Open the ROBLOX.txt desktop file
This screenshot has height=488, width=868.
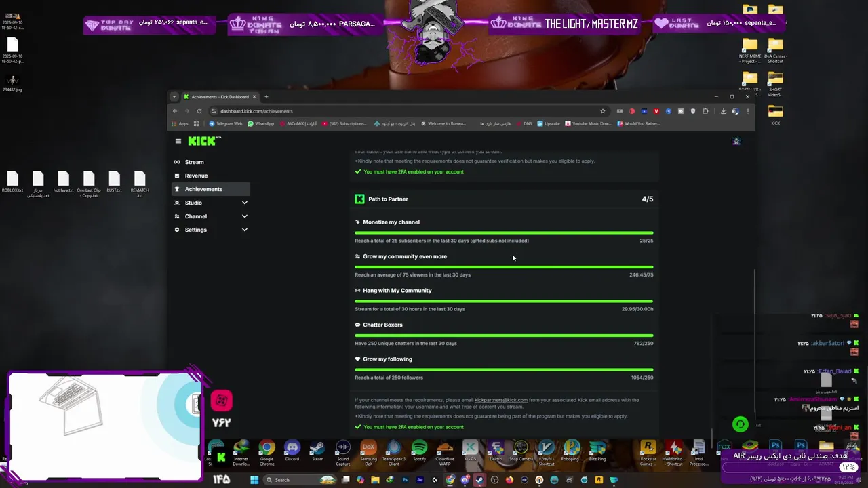12,183
